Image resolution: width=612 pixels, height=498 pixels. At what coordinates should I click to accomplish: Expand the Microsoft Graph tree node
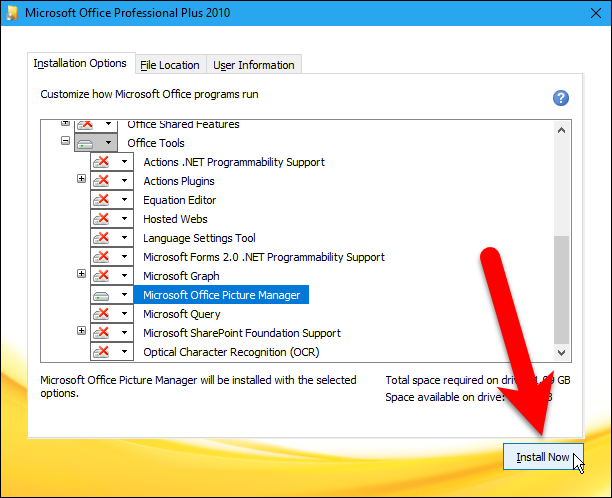81,274
